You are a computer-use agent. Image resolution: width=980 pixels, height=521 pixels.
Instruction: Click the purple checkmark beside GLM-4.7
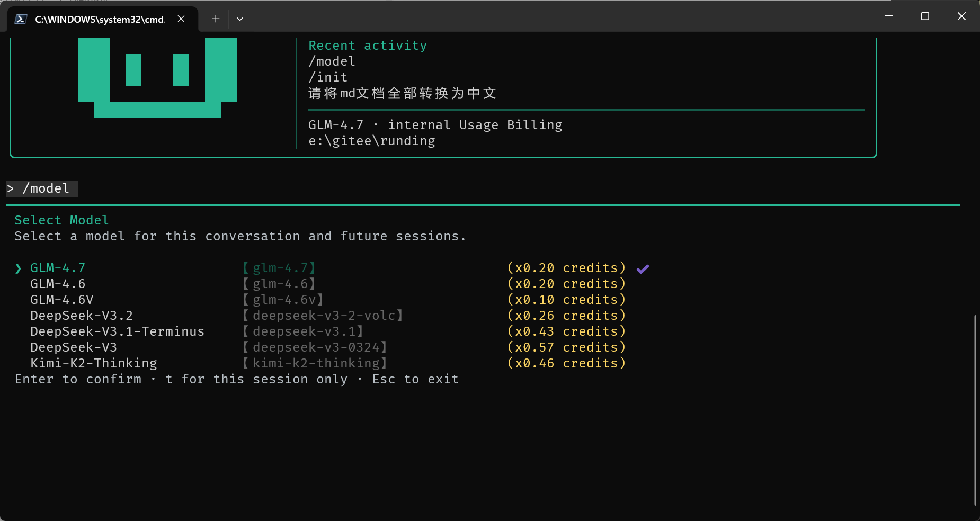click(x=643, y=269)
